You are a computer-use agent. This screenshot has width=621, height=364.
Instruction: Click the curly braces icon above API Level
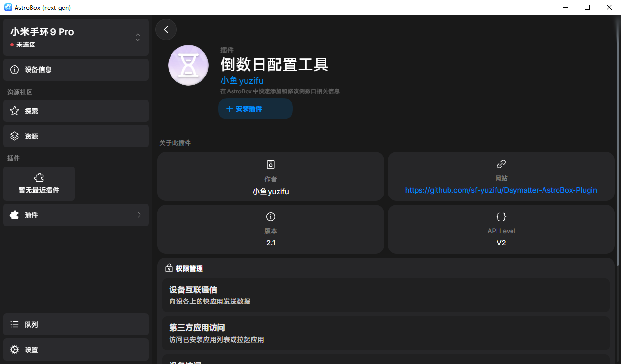coord(501,217)
